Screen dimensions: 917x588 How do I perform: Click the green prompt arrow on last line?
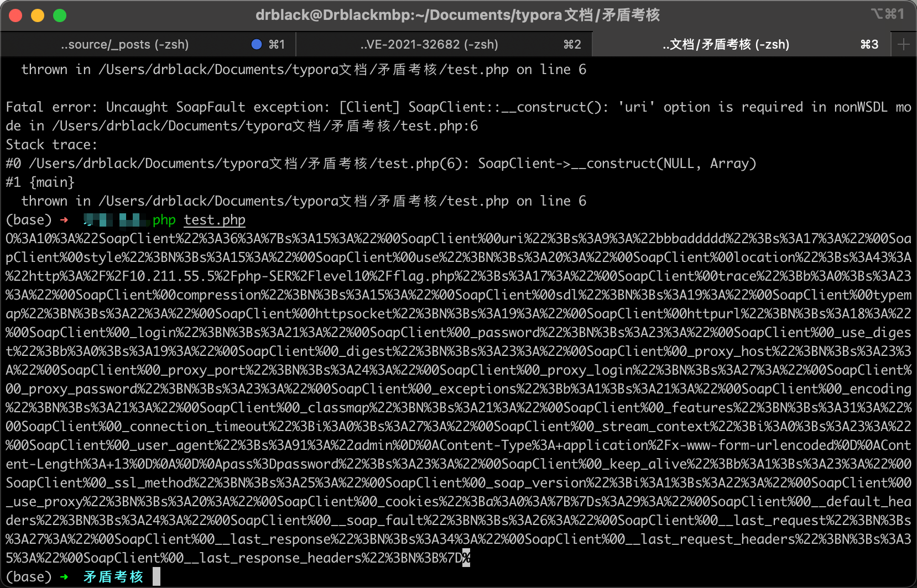click(x=64, y=577)
